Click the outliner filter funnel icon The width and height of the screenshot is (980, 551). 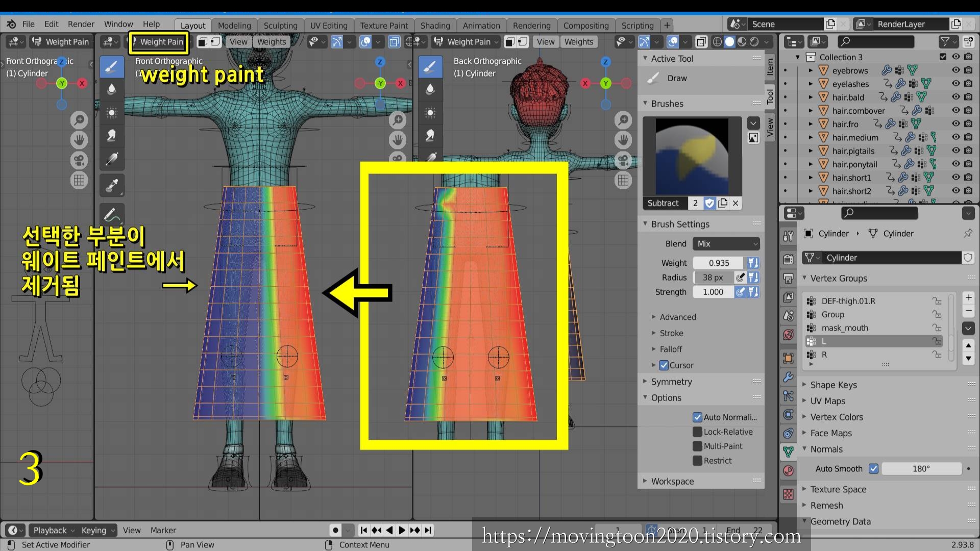click(x=945, y=42)
